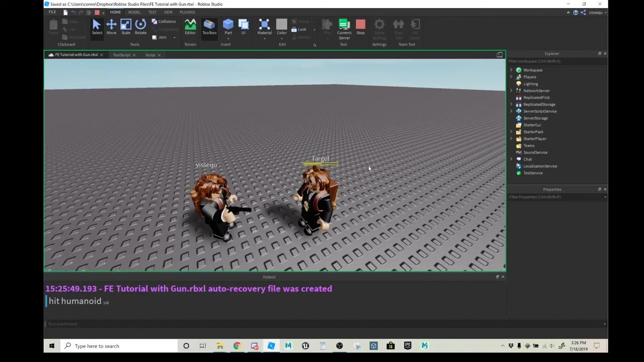The image size is (644, 362).
Task: Select ReplicatedFirst in the Explorer
Action: point(536,98)
